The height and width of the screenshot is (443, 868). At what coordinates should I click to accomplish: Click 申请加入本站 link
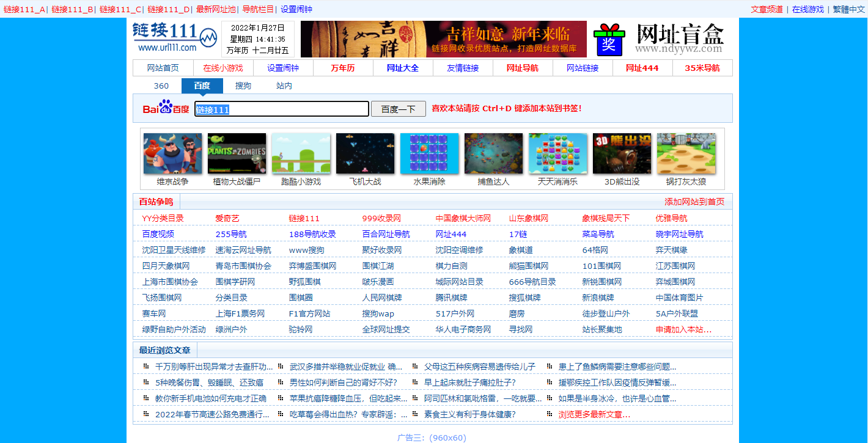coord(684,329)
